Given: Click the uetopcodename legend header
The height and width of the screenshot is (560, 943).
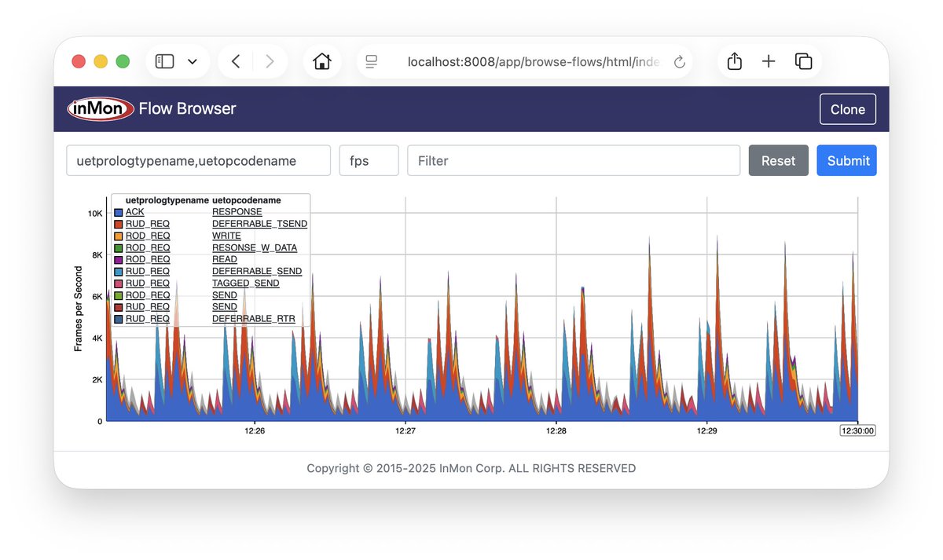Looking at the screenshot, I should (247, 200).
